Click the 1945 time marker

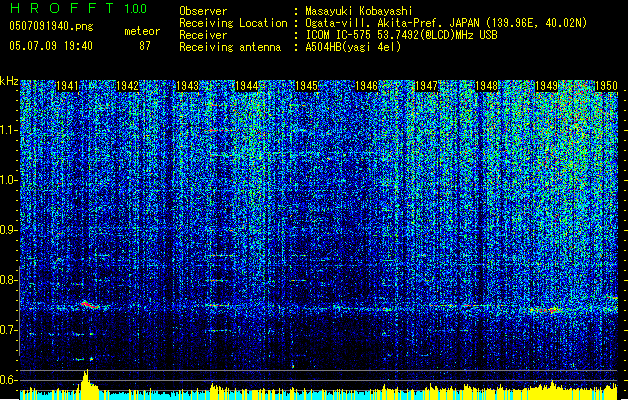[306, 86]
